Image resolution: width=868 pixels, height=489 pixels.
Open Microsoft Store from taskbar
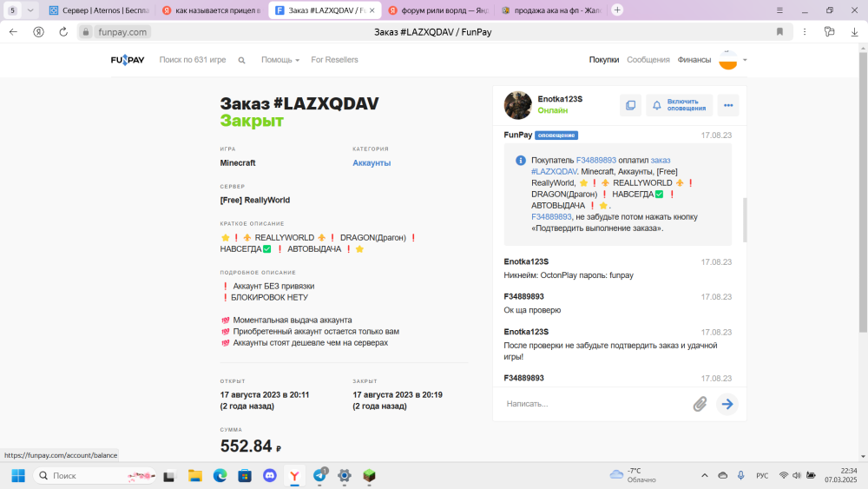245,476
